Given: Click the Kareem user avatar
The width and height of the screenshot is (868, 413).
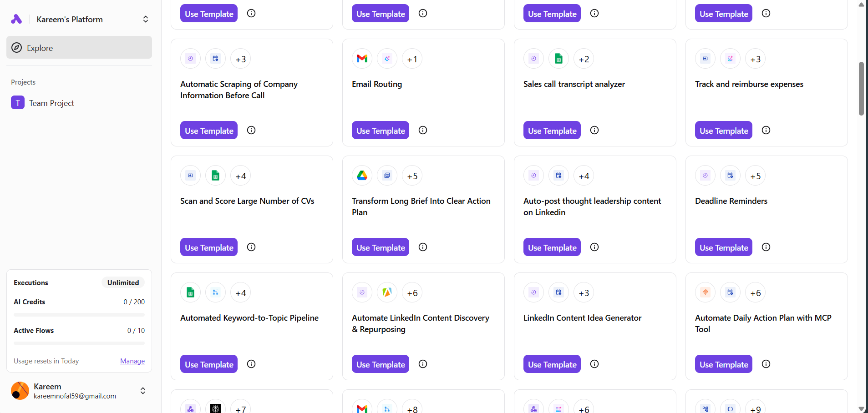Looking at the screenshot, I should click(20, 391).
